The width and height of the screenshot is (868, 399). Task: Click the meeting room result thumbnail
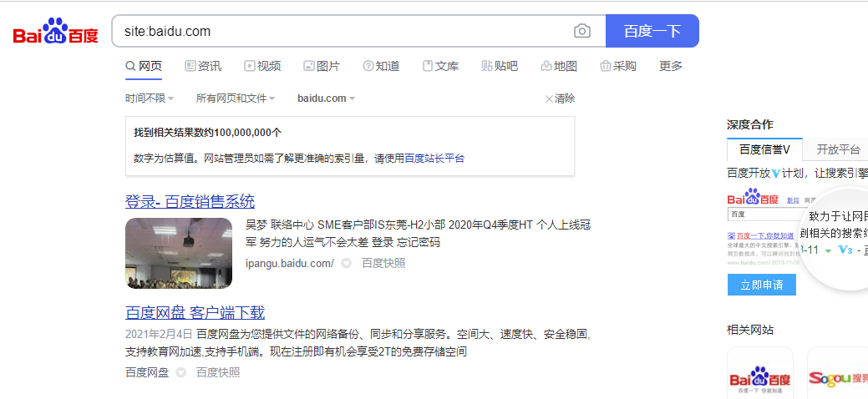tap(179, 254)
